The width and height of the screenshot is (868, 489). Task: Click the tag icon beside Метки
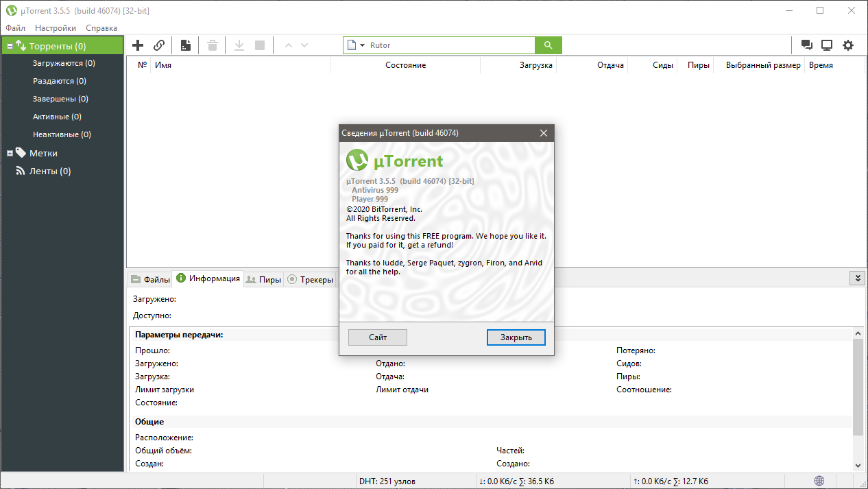(21, 153)
